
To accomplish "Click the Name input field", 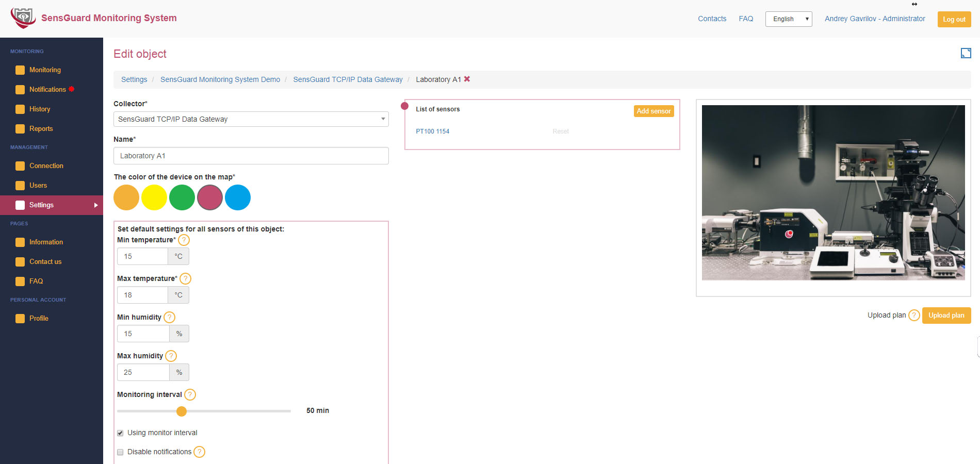I will (251, 156).
